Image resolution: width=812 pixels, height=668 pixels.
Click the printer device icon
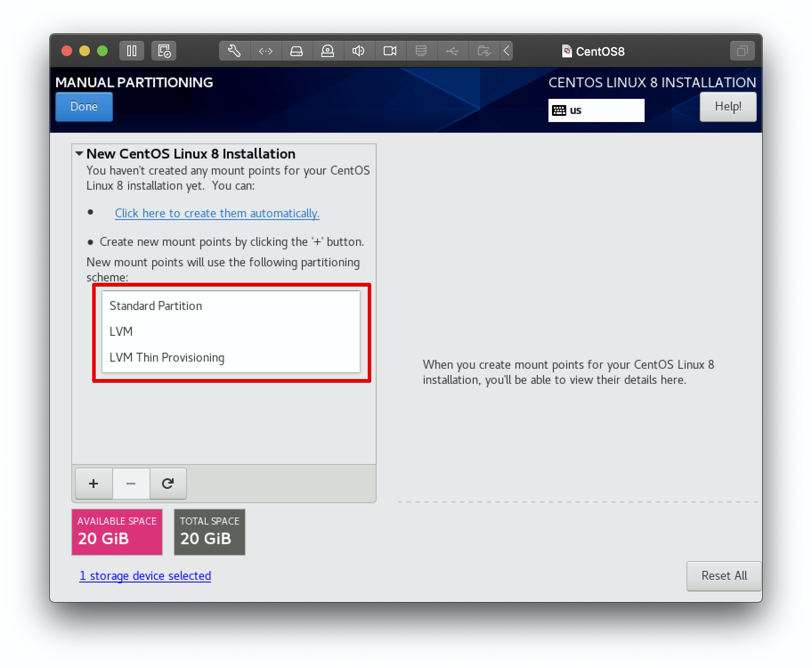(421, 51)
